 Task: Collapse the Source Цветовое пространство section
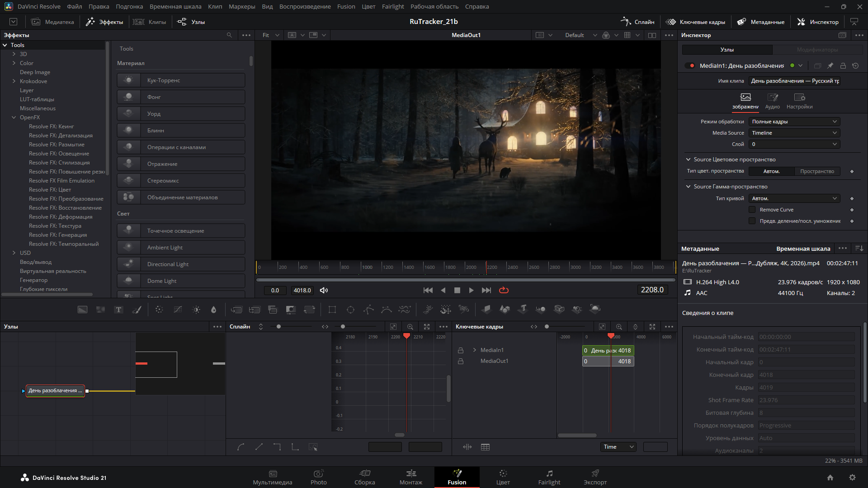(688, 160)
